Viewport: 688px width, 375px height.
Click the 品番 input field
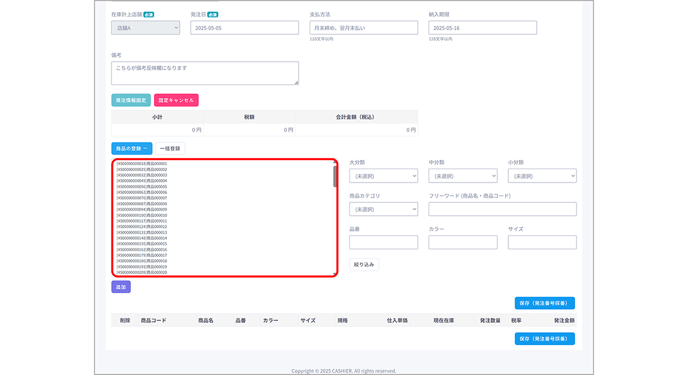tap(383, 242)
